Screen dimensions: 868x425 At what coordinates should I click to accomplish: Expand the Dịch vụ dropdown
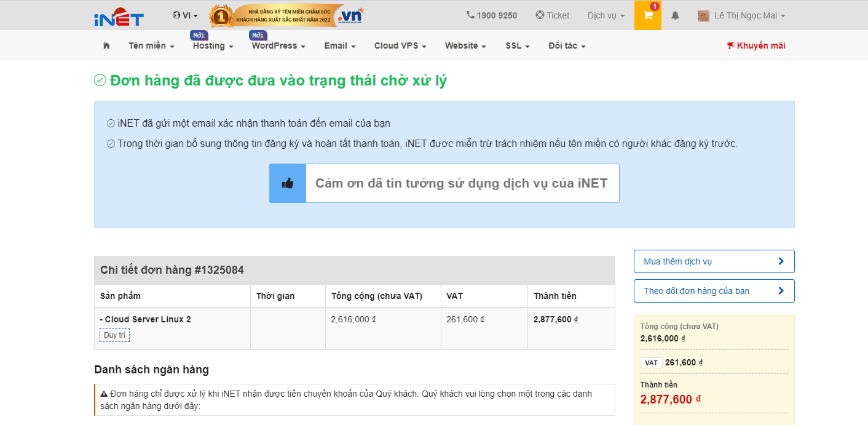click(x=606, y=15)
